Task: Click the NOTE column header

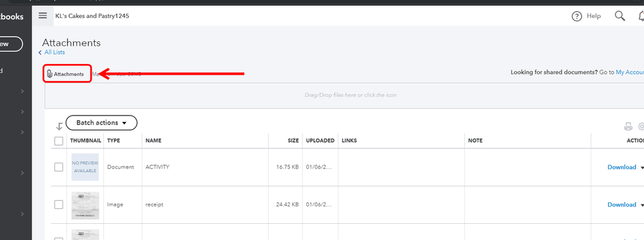Action: tap(475, 141)
